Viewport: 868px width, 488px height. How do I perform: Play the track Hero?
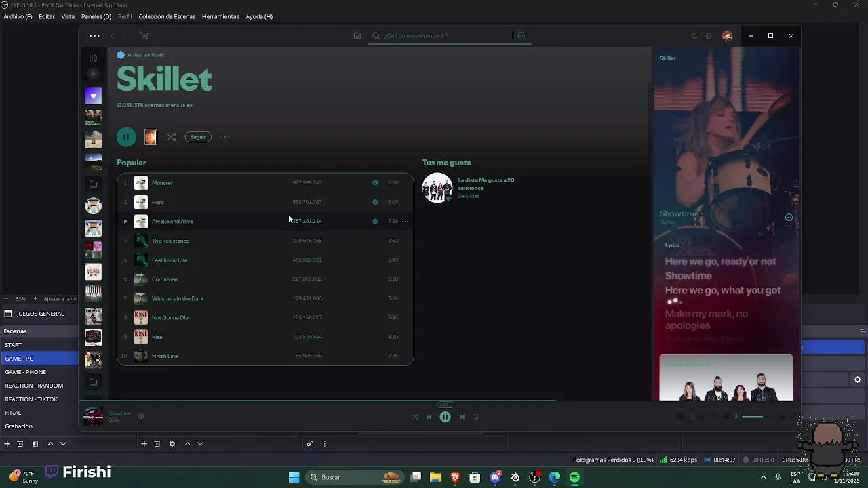pyautogui.click(x=264, y=202)
